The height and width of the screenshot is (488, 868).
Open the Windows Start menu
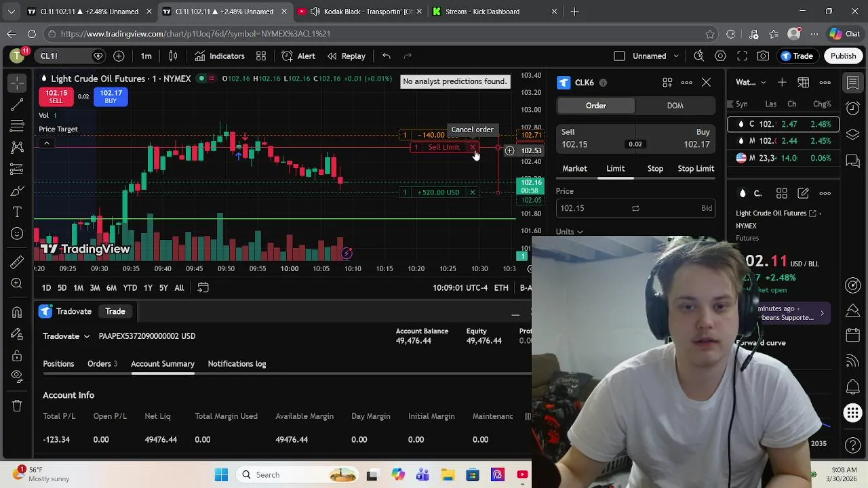click(x=222, y=475)
